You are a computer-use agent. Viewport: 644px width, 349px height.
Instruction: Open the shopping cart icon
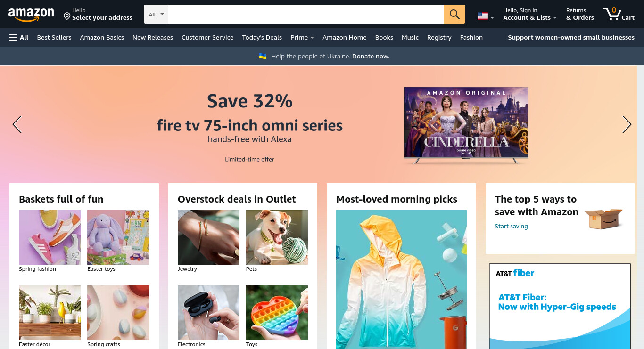click(x=619, y=14)
